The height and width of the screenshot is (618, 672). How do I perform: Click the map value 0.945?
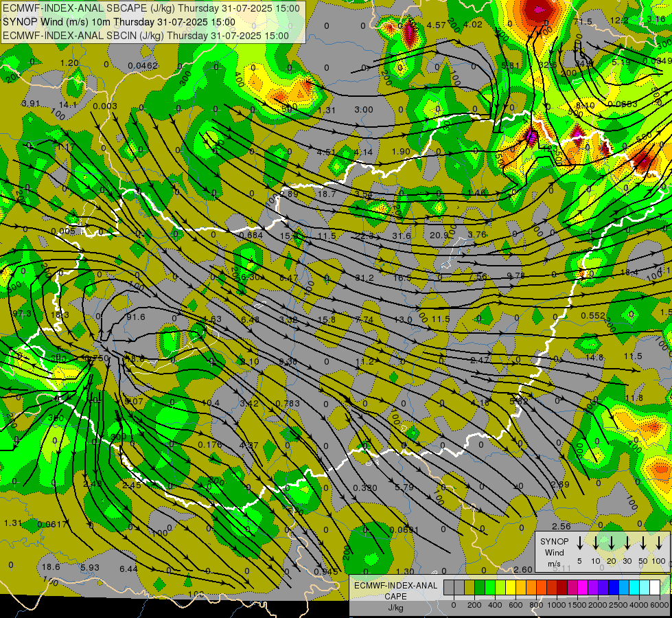(x=326, y=572)
